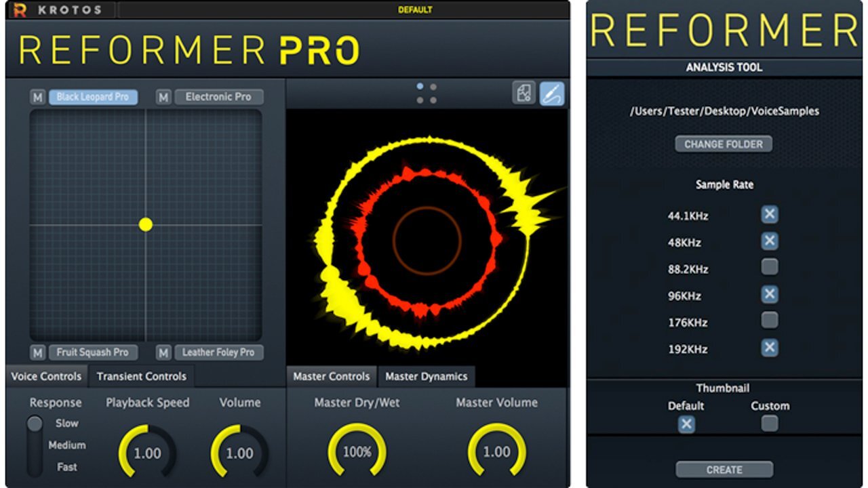Click the "Master Dry/Wet" label text
The image size is (868, 488).
[357, 403]
